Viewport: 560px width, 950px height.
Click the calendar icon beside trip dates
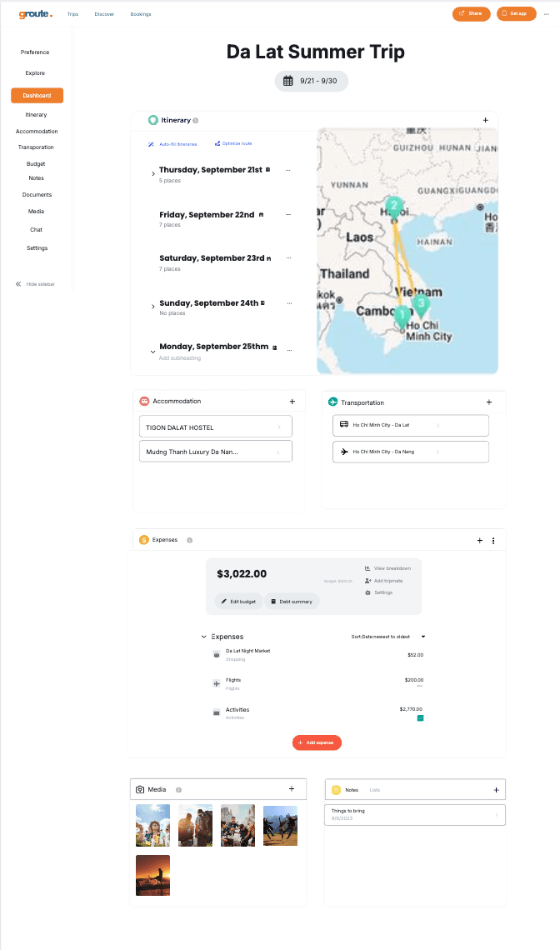click(x=288, y=81)
